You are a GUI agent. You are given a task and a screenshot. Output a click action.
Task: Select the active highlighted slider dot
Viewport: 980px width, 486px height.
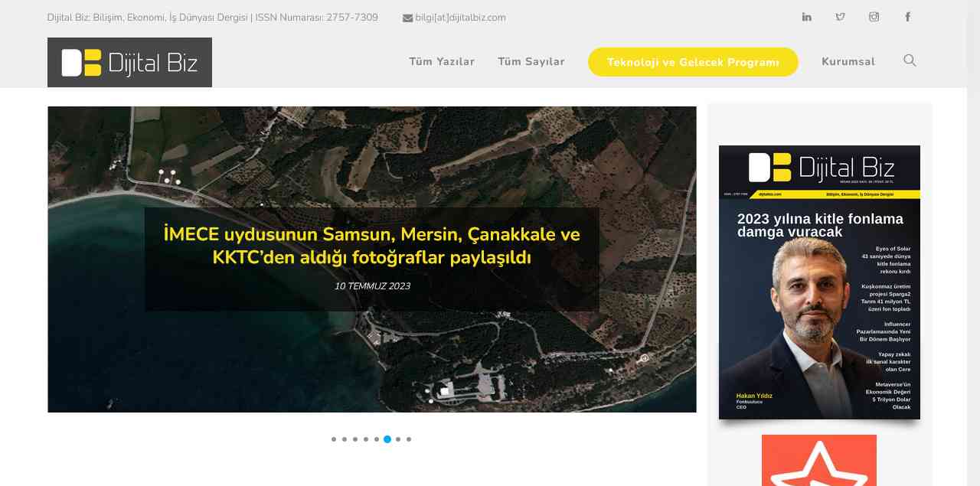click(x=387, y=439)
